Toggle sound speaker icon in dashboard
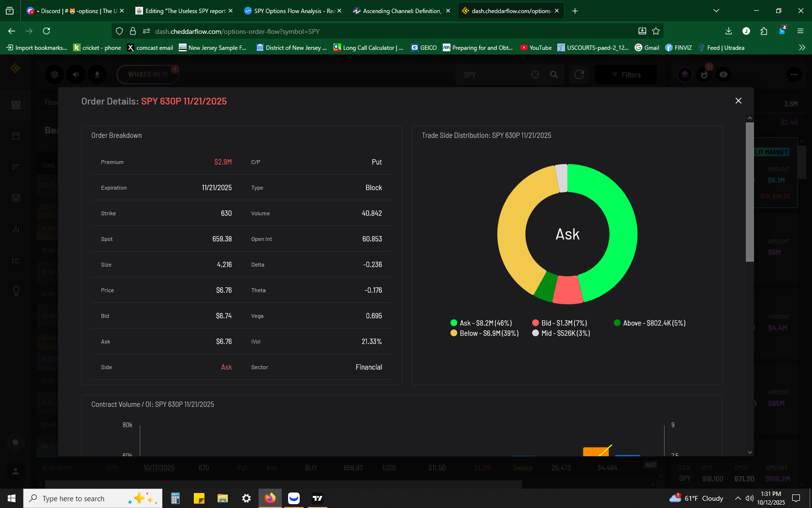Viewport: 812px width, 508px height. point(76,75)
